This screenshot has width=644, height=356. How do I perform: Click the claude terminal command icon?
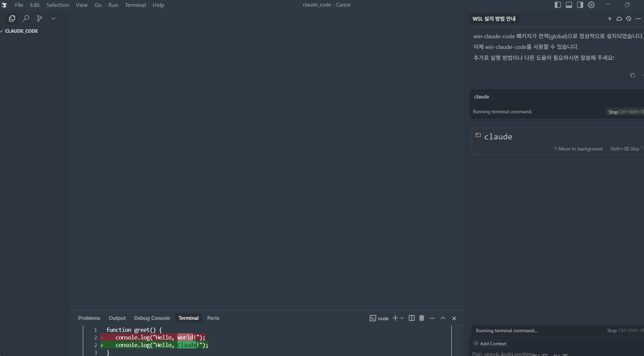click(x=478, y=135)
